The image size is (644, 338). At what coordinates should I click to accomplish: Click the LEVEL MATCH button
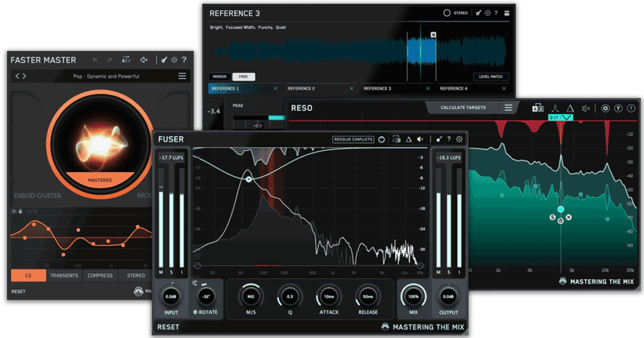[491, 77]
